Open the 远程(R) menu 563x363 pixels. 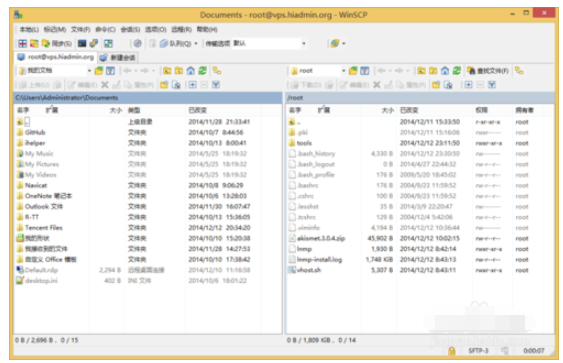(x=181, y=29)
